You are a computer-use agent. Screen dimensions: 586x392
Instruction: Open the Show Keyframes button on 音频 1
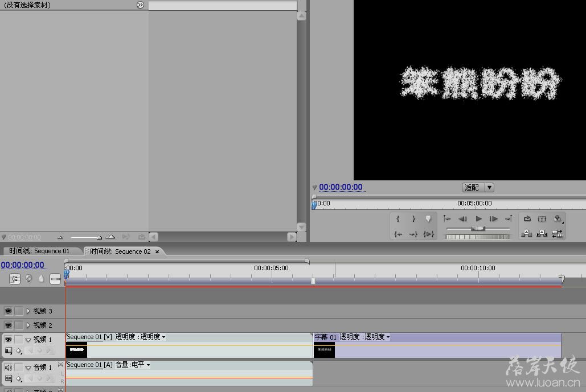[x=19, y=378]
